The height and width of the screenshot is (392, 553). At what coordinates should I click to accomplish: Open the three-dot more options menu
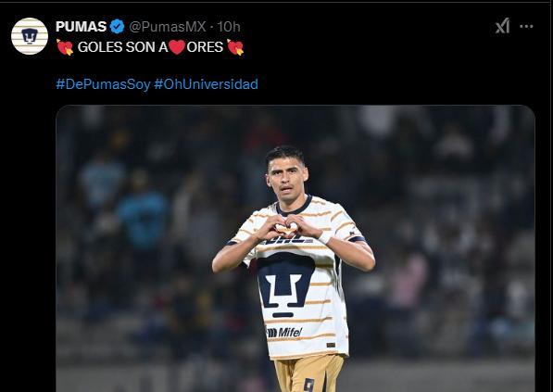coord(526,27)
